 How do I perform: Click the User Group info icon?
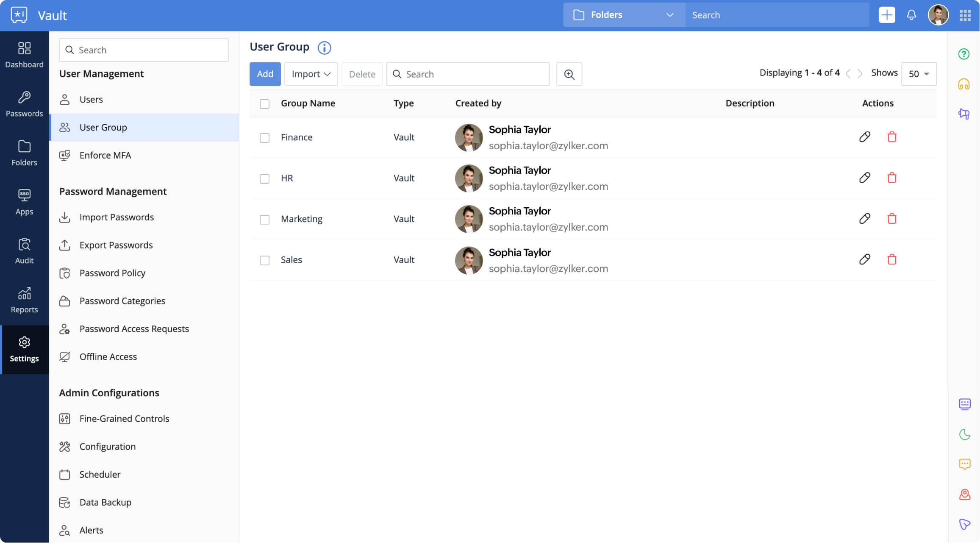tap(324, 47)
